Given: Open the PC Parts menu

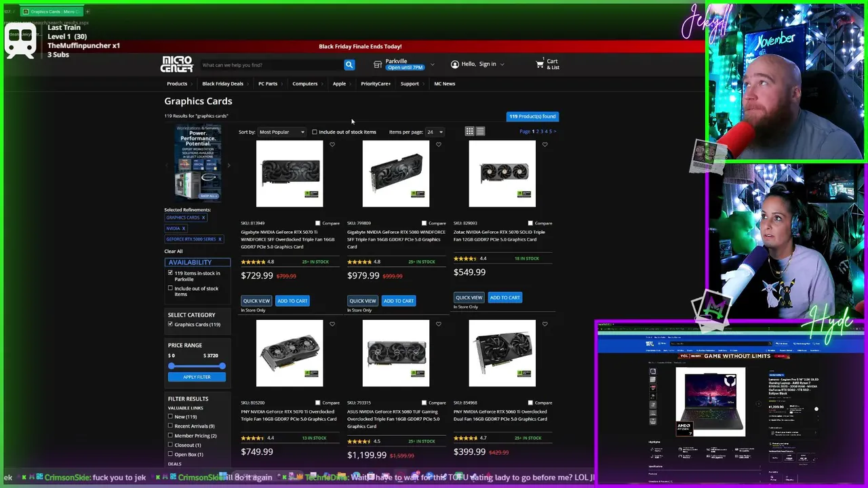Looking at the screenshot, I should tap(268, 84).
